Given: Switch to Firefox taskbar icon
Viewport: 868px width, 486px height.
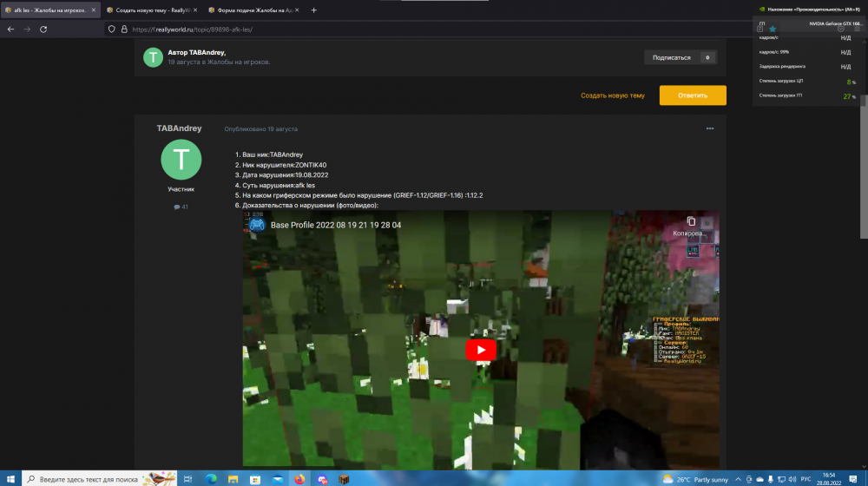Looking at the screenshot, I should [x=299, y=479].
